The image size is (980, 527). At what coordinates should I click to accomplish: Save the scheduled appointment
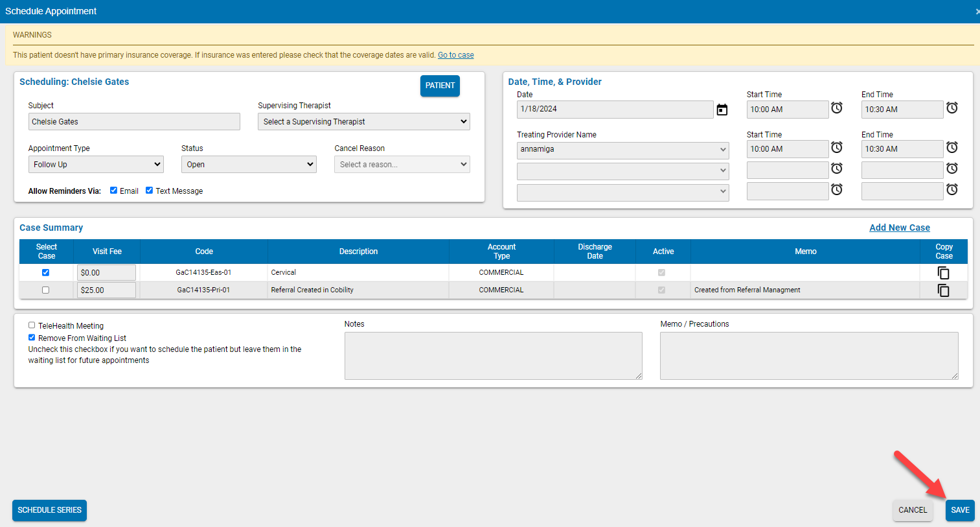960,510
